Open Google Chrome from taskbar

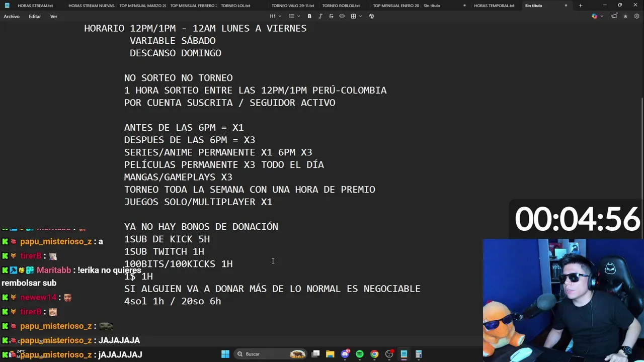tap(374, 354)
